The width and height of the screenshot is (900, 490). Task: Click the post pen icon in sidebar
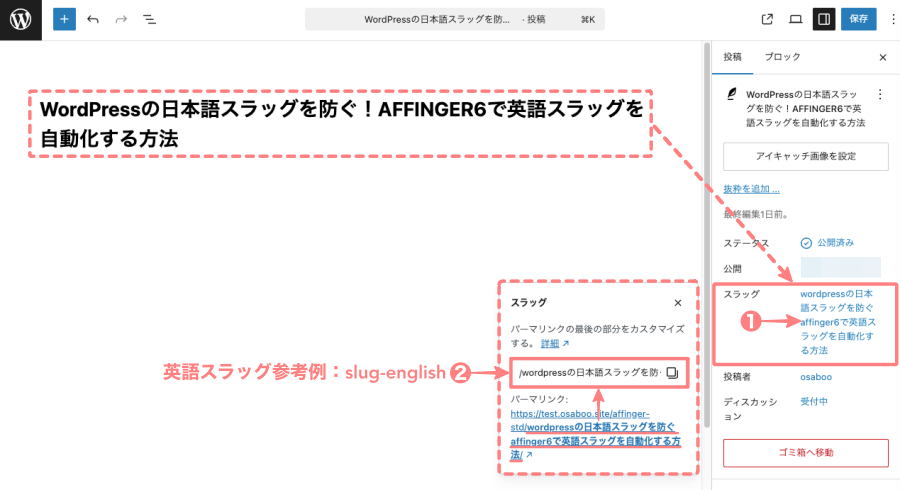[x=731, y=94]
